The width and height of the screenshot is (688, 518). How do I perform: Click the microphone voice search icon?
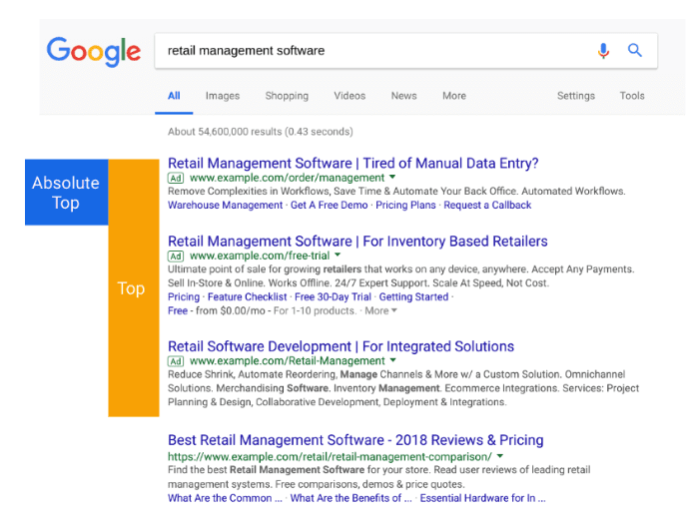[x=603, y=50]
